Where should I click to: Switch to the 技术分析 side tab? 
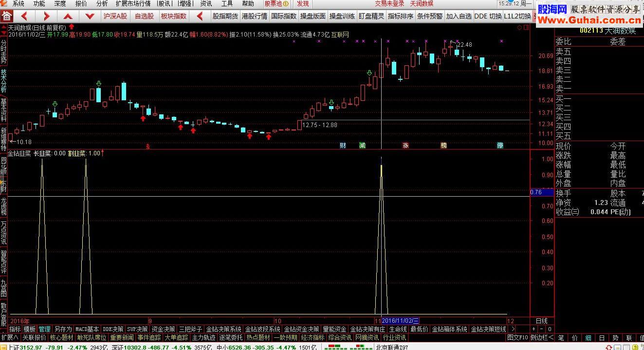[4, 80]
